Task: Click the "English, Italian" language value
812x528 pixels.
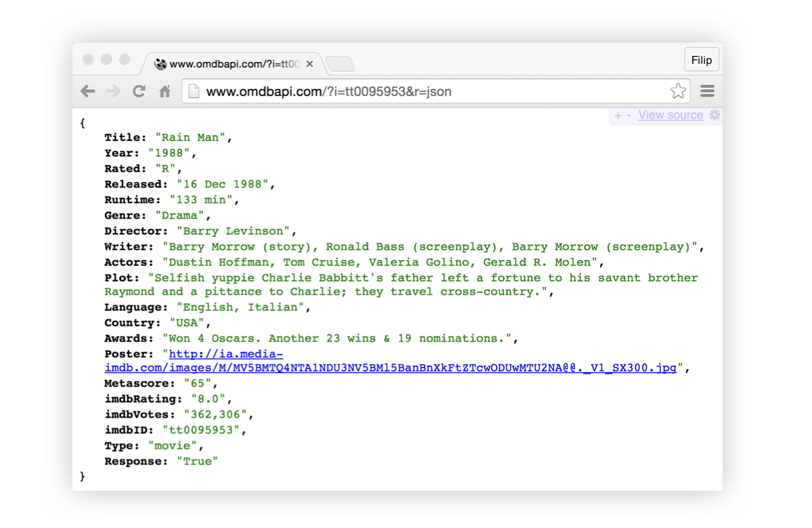Action: pos(240,307)
